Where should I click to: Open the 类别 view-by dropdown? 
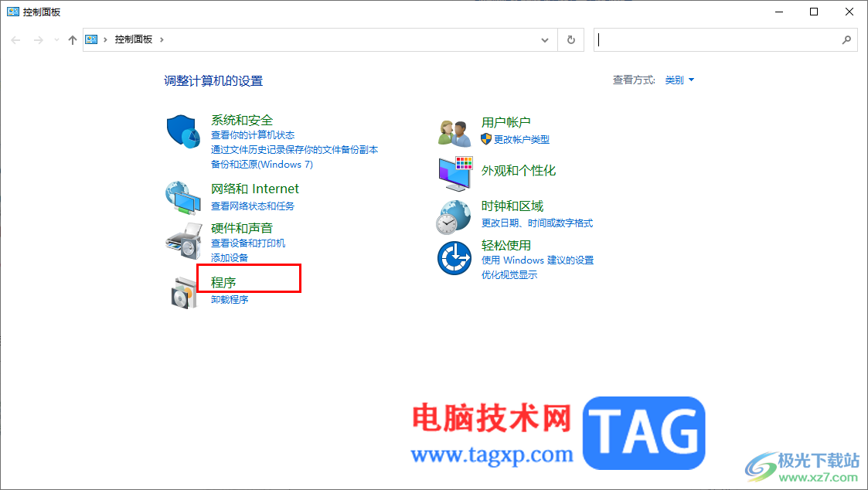[x=679, y=80]
